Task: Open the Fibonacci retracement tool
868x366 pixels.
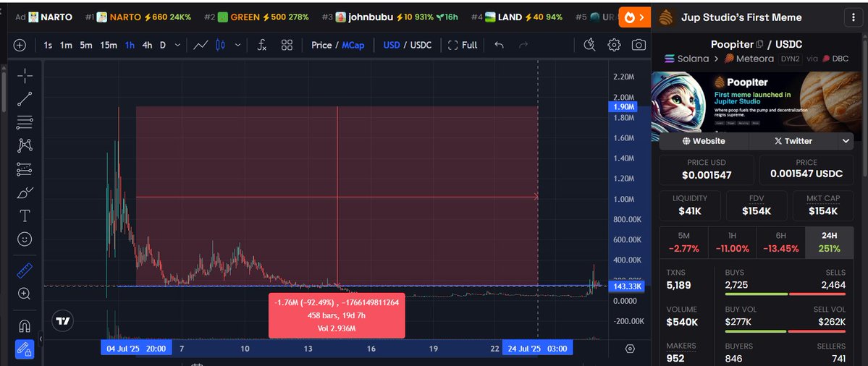Action: click(x=25, y=122)
